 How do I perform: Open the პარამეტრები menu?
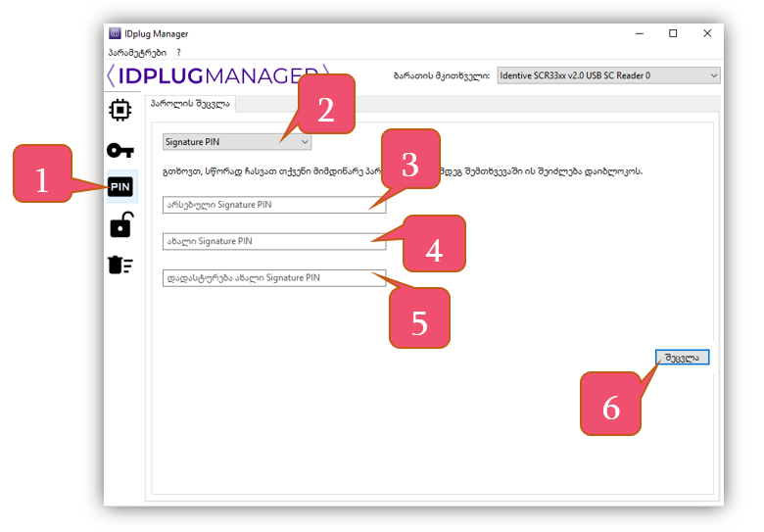[x=136, y=52]
